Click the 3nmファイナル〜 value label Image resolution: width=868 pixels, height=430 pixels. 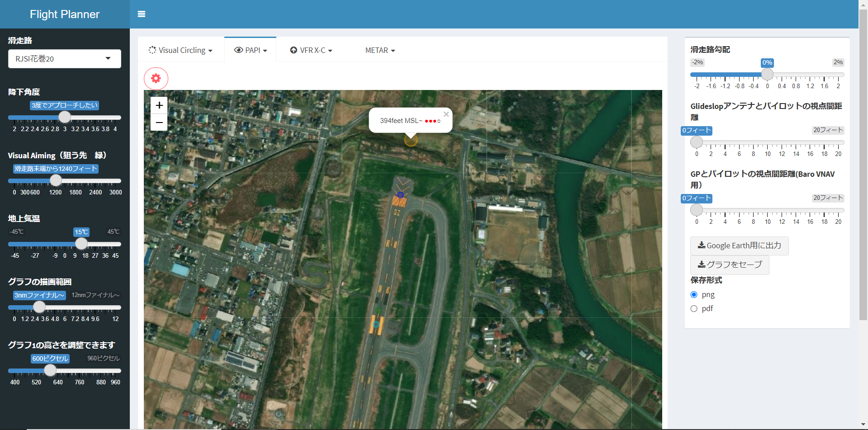coord(39,295)
